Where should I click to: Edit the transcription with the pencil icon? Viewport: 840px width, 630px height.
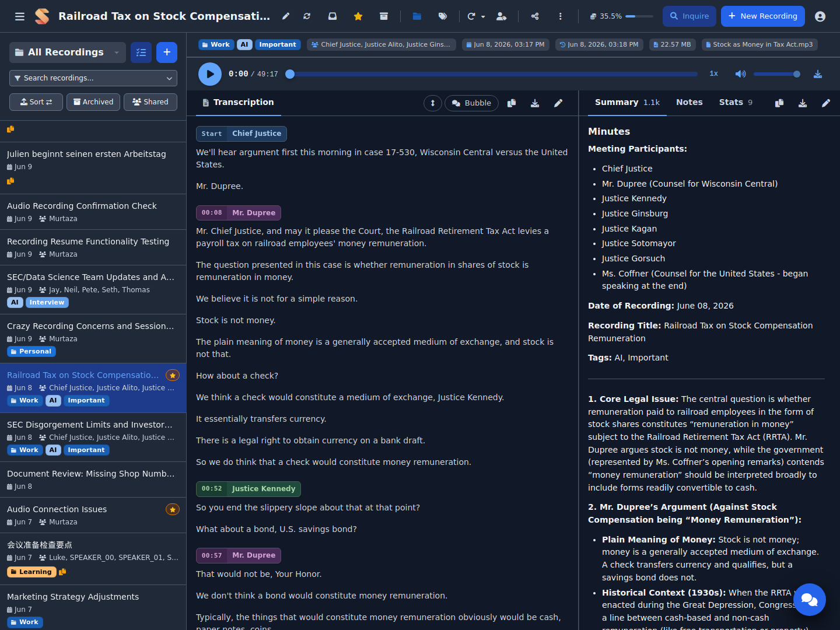coord(558,103)
